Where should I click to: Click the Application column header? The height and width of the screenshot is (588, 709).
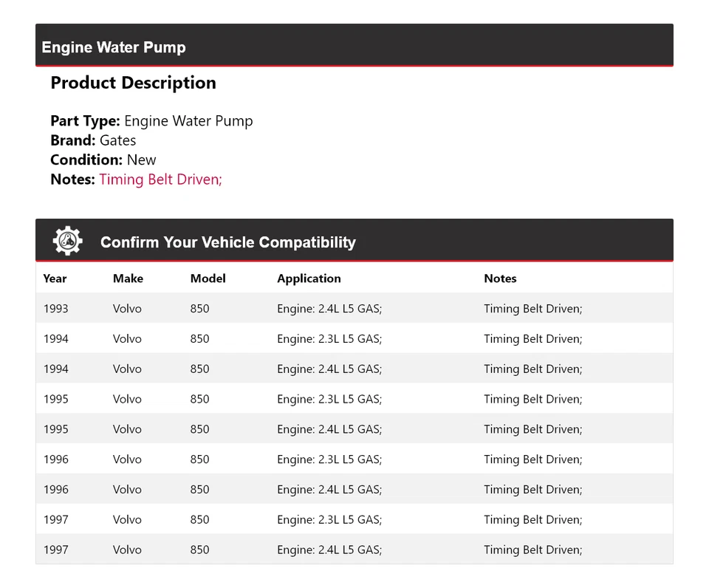[309, 278]
